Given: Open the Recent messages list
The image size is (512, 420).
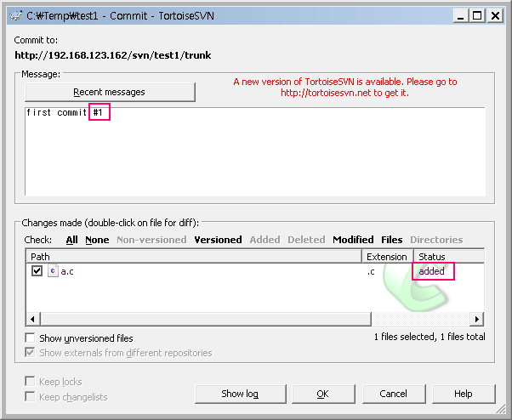Looking at the screenshot, I should [110, 92].
